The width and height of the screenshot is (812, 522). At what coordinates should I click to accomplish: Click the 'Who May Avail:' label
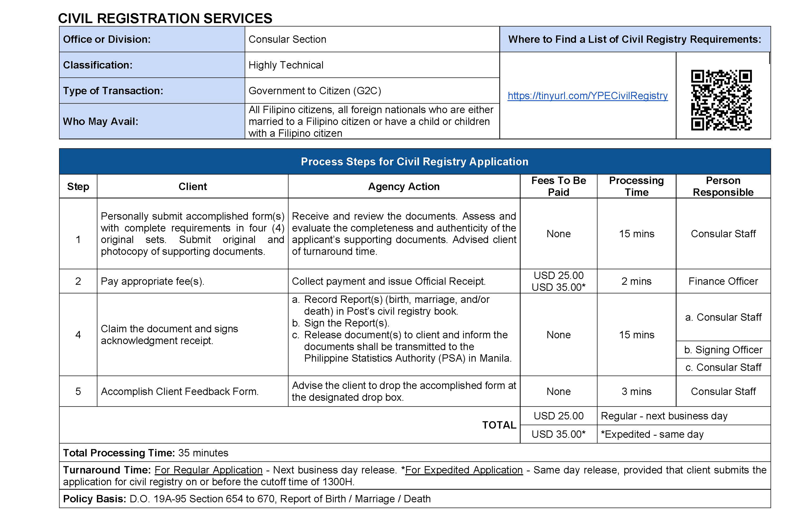[100, 121]
